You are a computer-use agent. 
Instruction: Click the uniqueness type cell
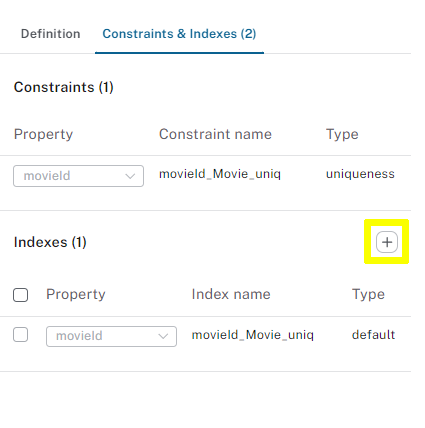coord(360,174)
